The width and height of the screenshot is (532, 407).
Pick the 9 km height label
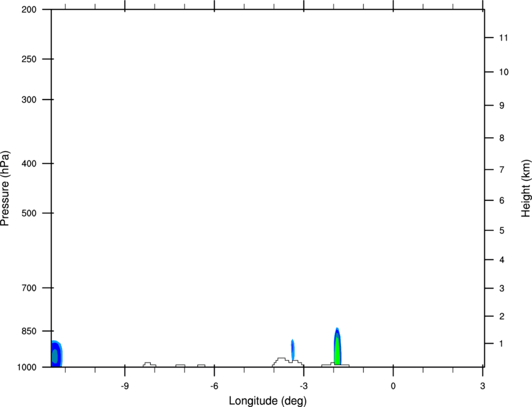[x=502, y=106]
